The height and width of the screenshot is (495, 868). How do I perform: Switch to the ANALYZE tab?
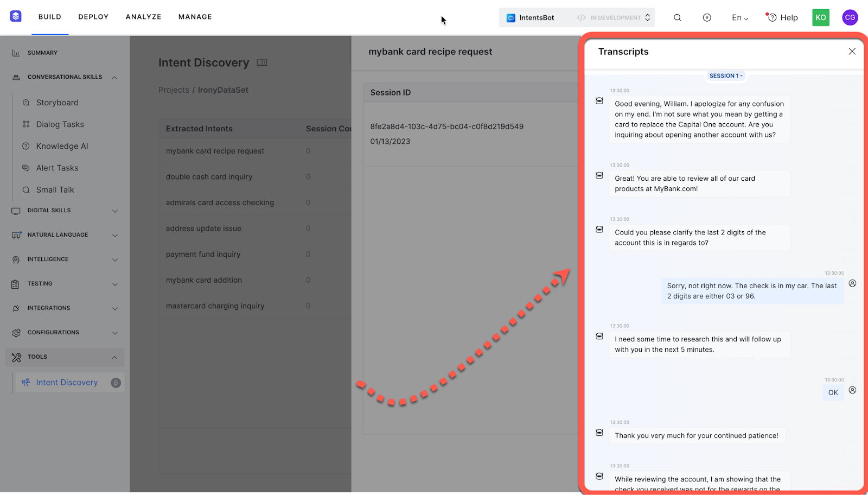[143, 17]
